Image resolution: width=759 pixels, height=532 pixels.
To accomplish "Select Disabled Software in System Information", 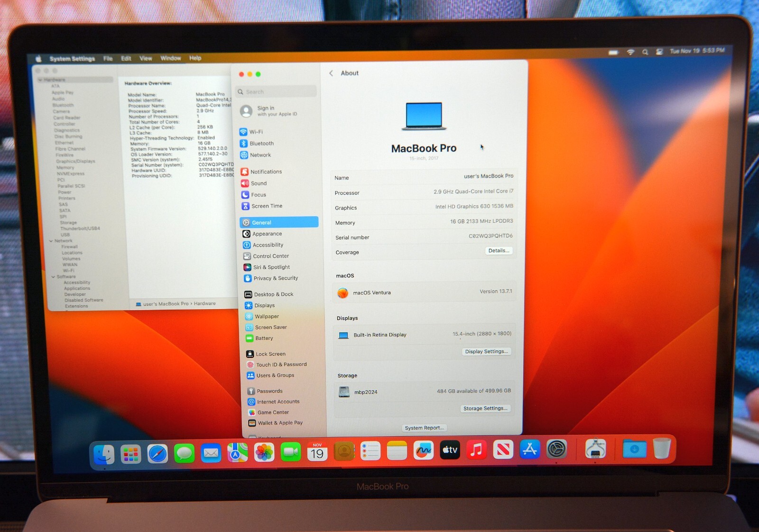I will pos(83,300).
